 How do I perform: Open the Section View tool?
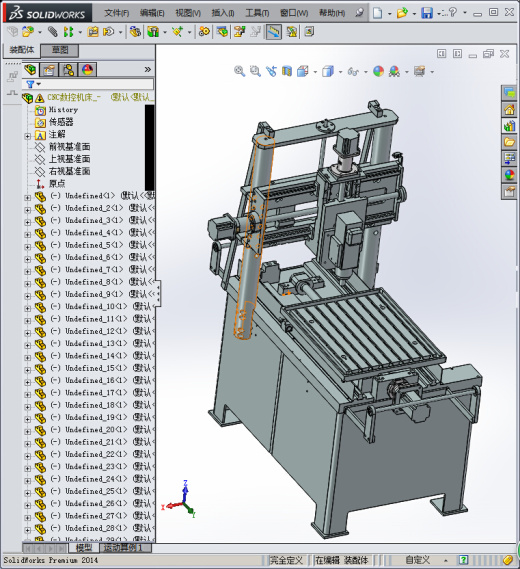coord(287,71)
